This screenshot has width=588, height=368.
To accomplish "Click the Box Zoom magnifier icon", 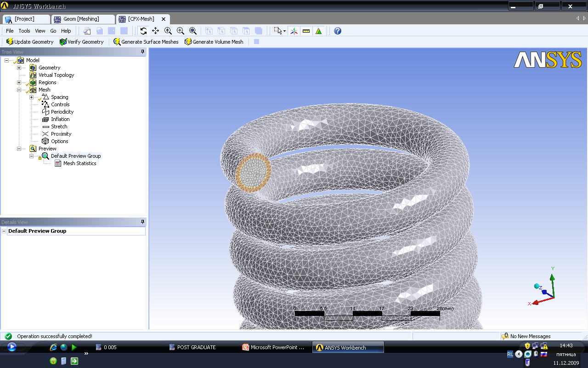I will pos(181,31).
